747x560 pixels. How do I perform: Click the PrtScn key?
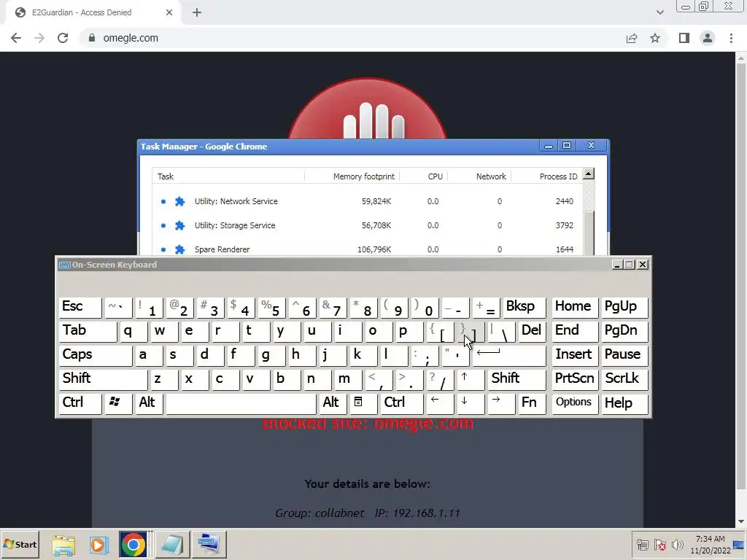pos(575,379)
